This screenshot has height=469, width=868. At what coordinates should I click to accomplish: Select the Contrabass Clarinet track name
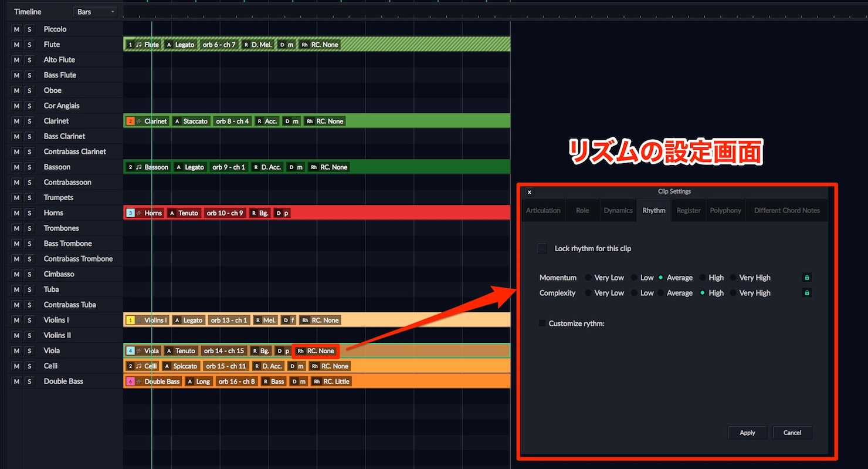click(x=75, y=151)
